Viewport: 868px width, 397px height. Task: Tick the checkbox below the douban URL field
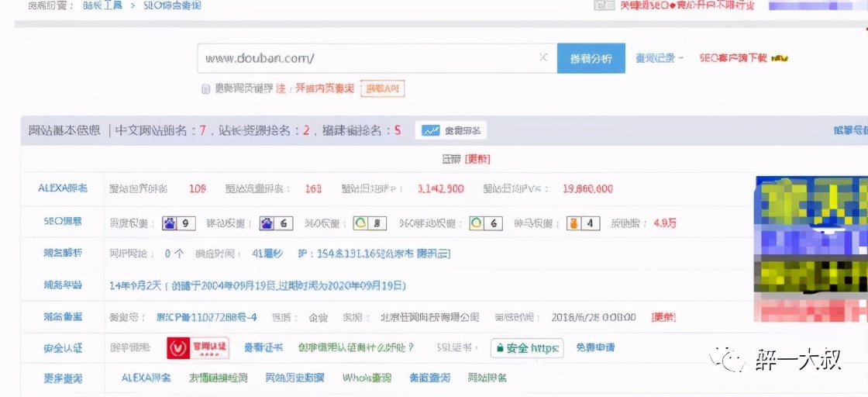click(x=205, y=88)
